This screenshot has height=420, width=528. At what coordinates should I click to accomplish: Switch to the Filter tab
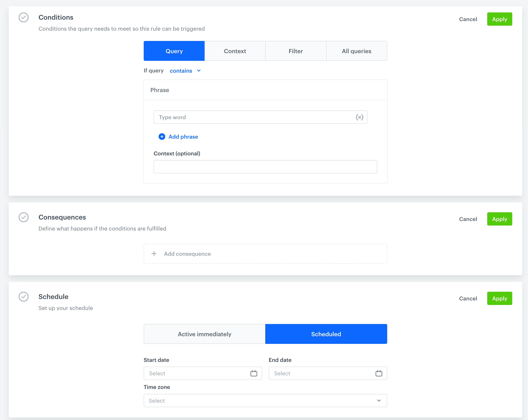(x=296, y=51)
